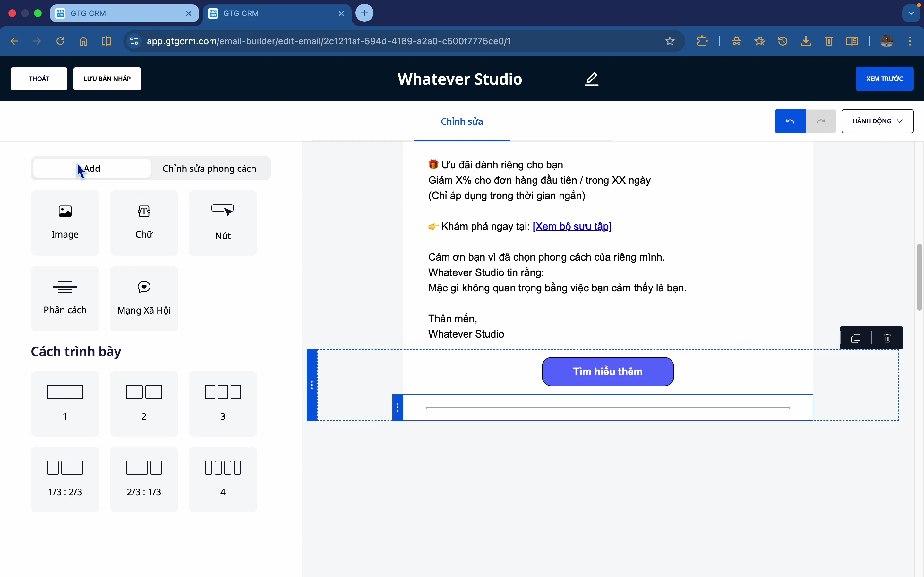
Task: Switch to second GTG CRM browser tab
Action: point(267,13)
